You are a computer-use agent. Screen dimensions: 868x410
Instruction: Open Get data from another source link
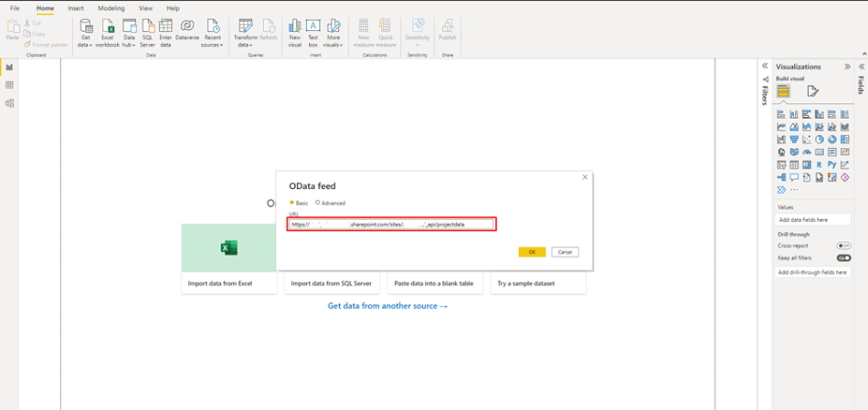(388, 305)
